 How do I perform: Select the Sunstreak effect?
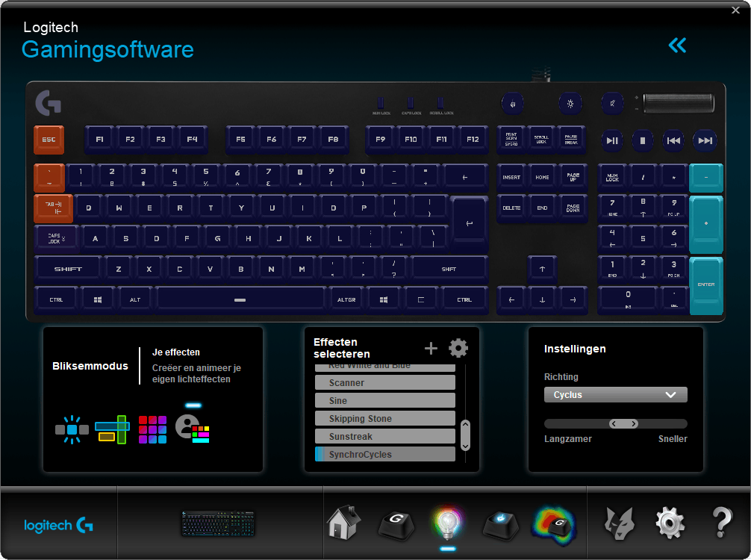pyautogui.click(x=385, y=436)
